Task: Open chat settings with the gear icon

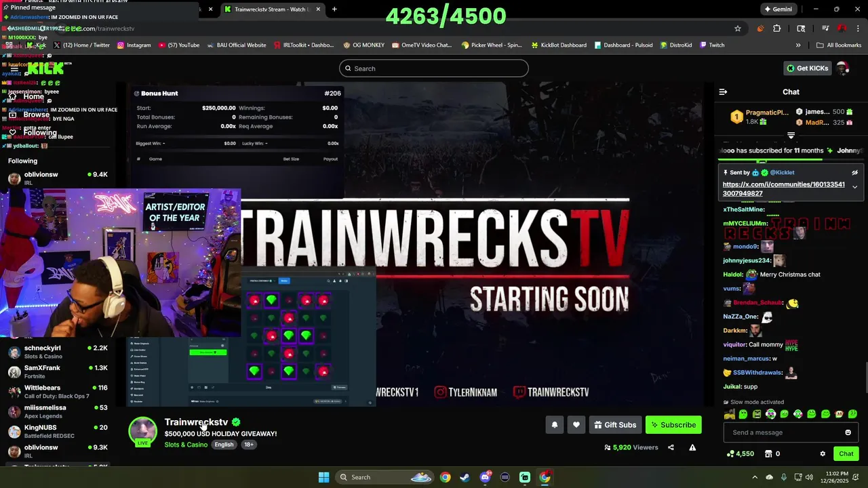Action: [x=823, y=453]
